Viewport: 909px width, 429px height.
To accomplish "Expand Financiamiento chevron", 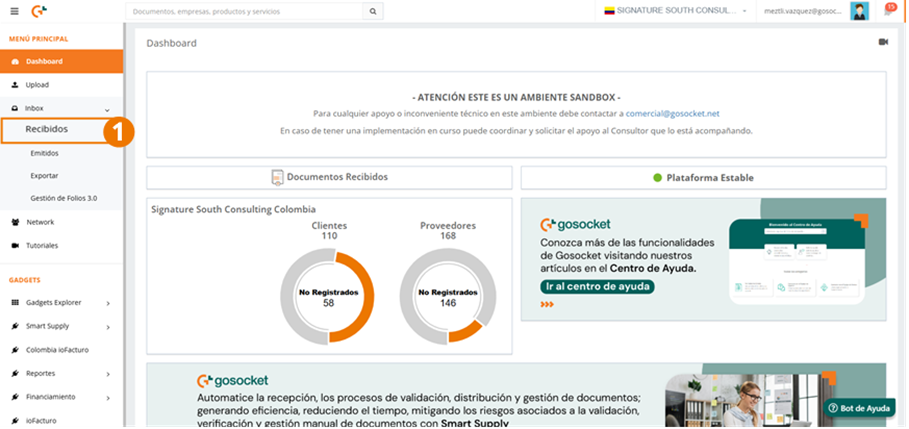I will [108, 398].
